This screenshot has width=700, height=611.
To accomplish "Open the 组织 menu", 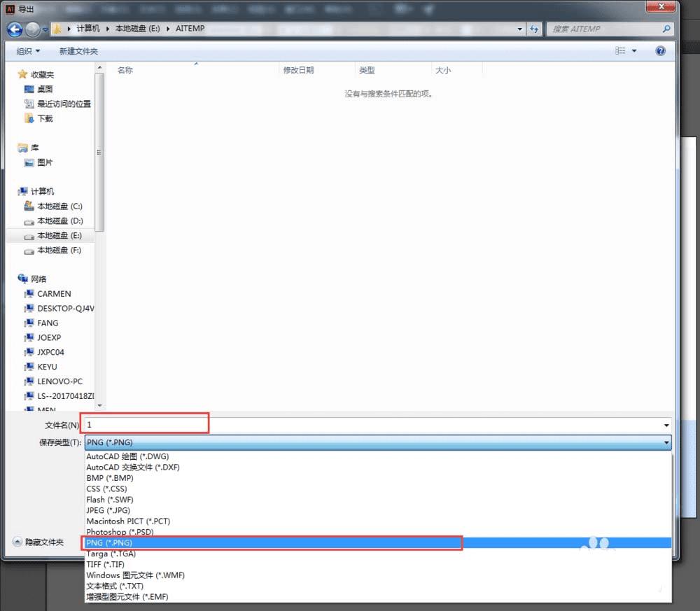I will [28, 51].
